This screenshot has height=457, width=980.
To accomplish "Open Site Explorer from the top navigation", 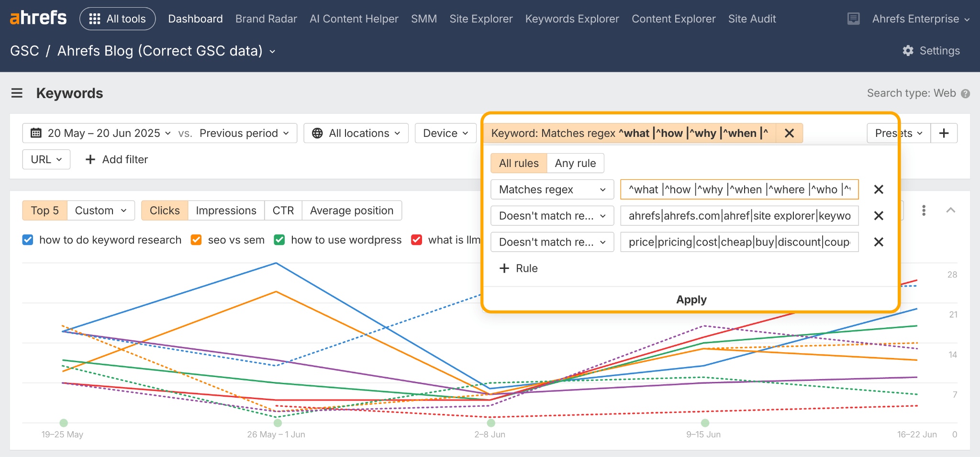I will click(x=481, y=19).
